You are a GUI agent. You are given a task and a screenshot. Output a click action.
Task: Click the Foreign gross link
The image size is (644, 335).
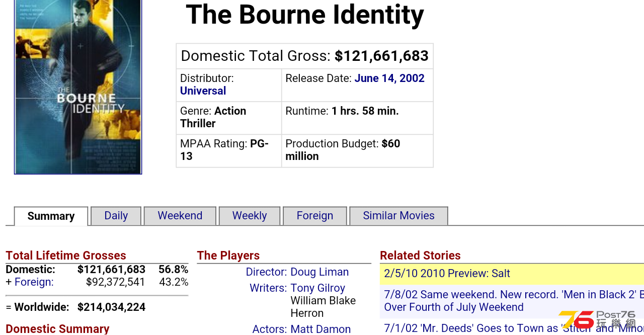pyautogui.click(x=34, y=282)
